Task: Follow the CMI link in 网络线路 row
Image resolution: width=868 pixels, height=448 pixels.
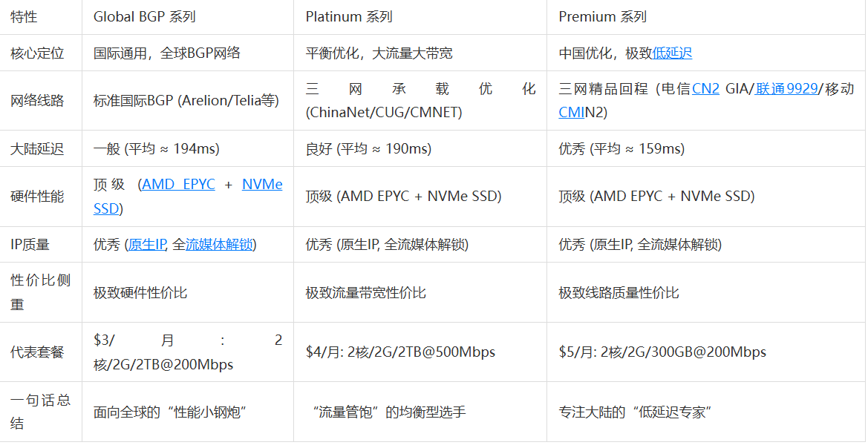Action: (570, 112)
